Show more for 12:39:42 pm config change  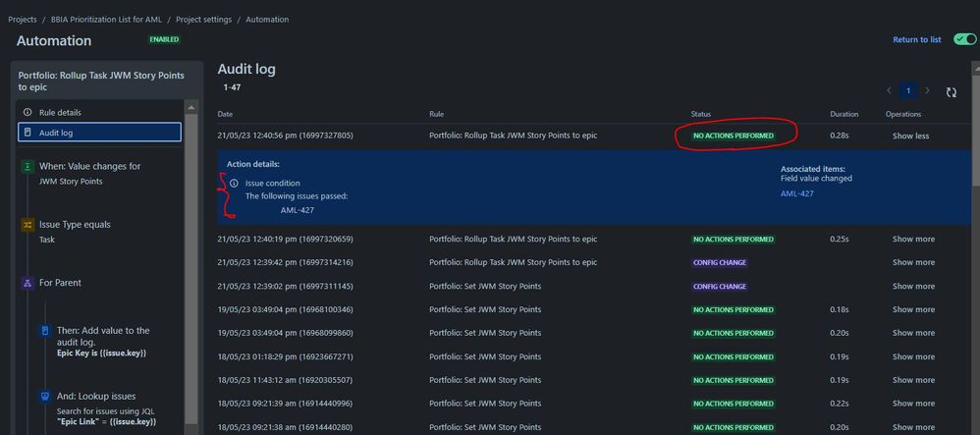pos(913,262)
